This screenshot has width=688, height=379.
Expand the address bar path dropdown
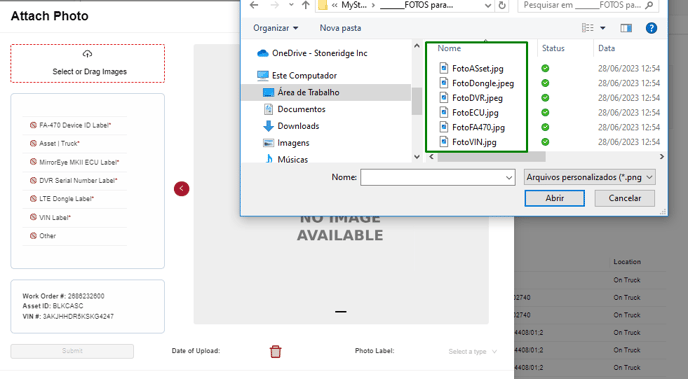pyautogui.click(x=487, y=6)
